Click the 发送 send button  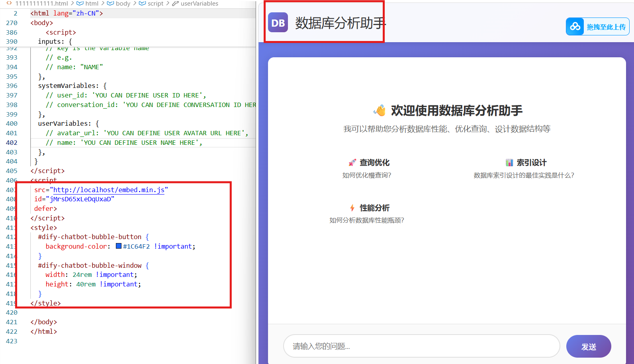coord(589,346)
